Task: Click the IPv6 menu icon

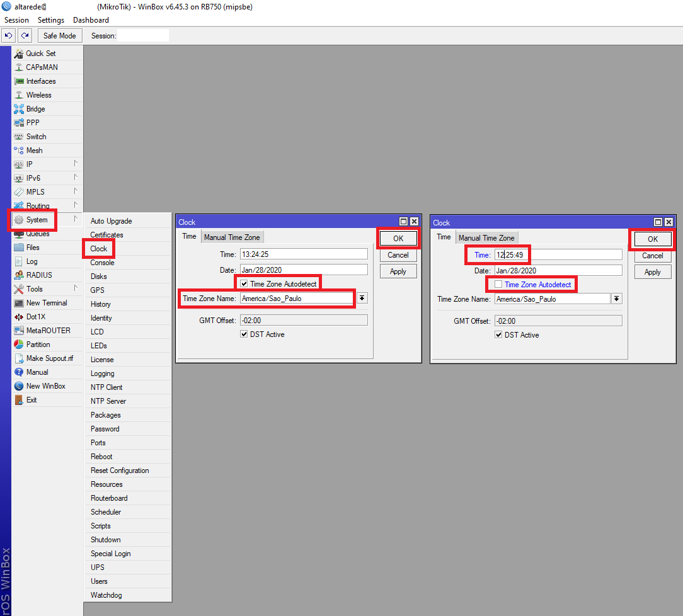Action: point(19,178)
